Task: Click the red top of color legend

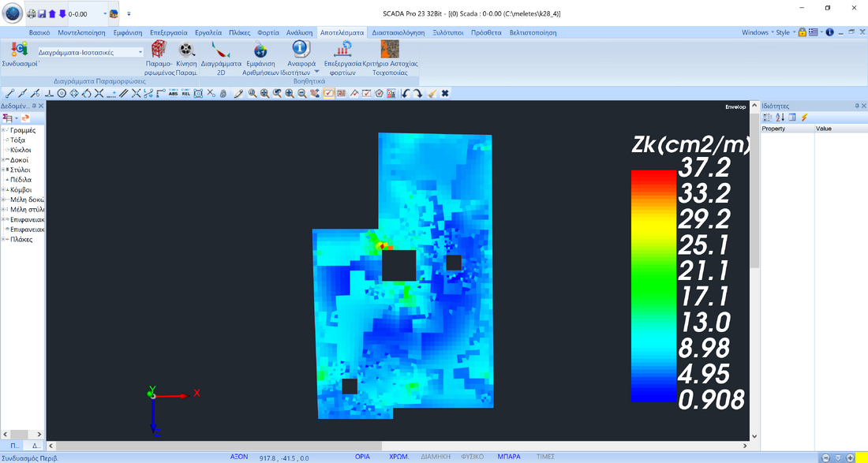Action: 653,177
